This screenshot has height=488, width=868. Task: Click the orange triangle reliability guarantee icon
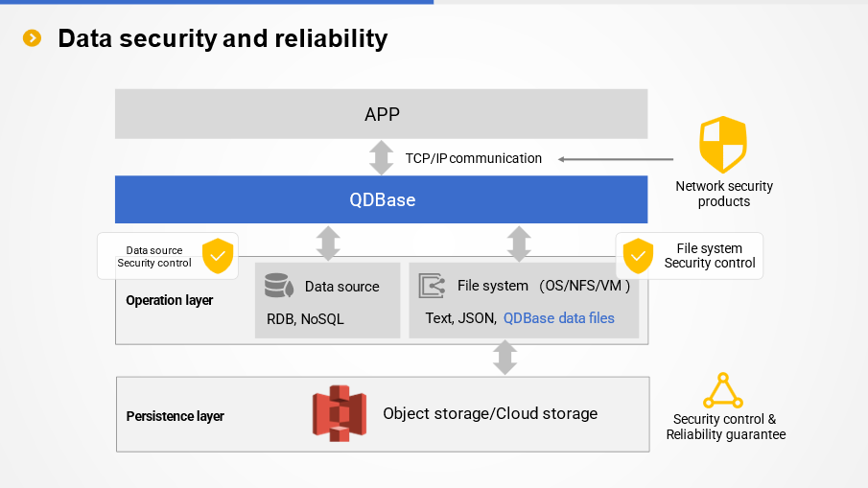(723, 391)
